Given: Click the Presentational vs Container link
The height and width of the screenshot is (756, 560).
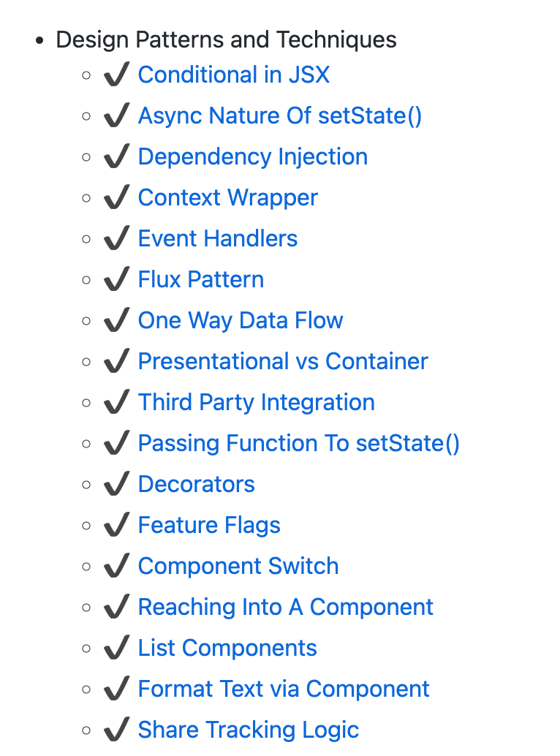Looking at the screenshot, I should click(282, 361).
